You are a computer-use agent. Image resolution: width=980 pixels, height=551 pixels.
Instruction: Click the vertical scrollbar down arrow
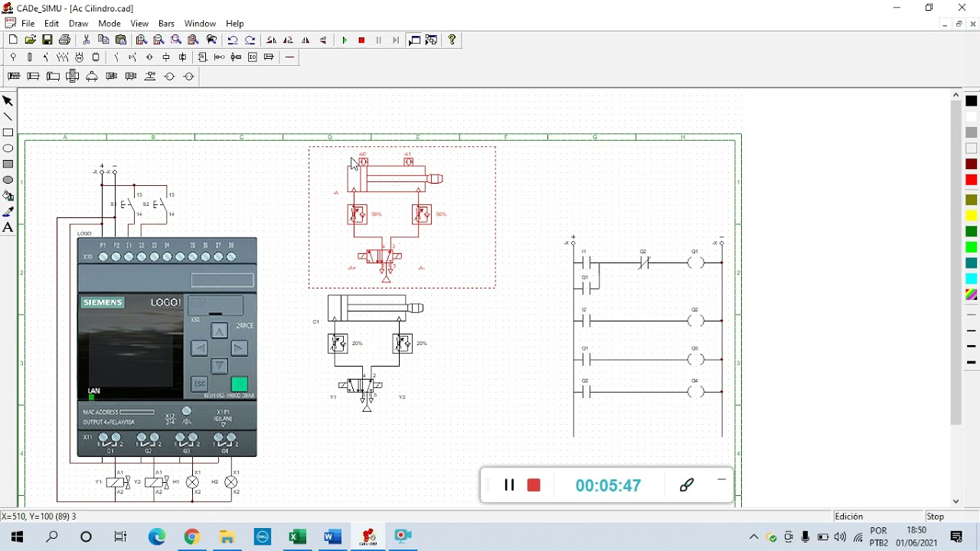coord(955,501)
